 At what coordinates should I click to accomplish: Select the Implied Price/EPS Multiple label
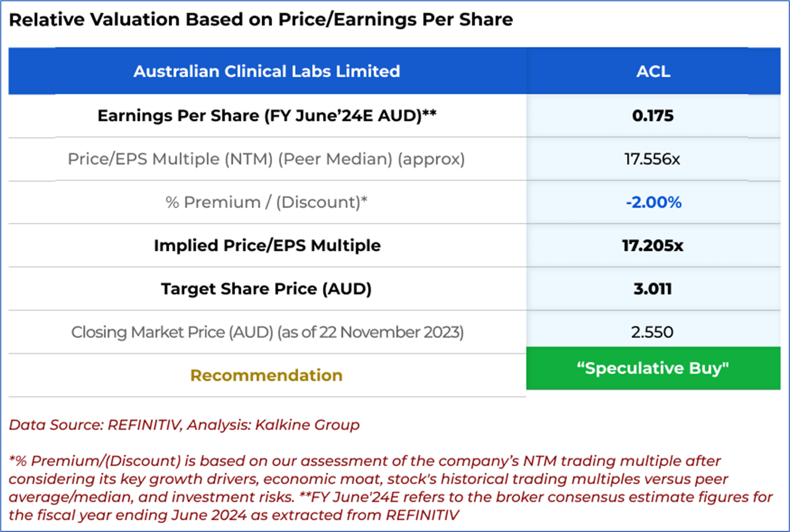pos(266,245)
